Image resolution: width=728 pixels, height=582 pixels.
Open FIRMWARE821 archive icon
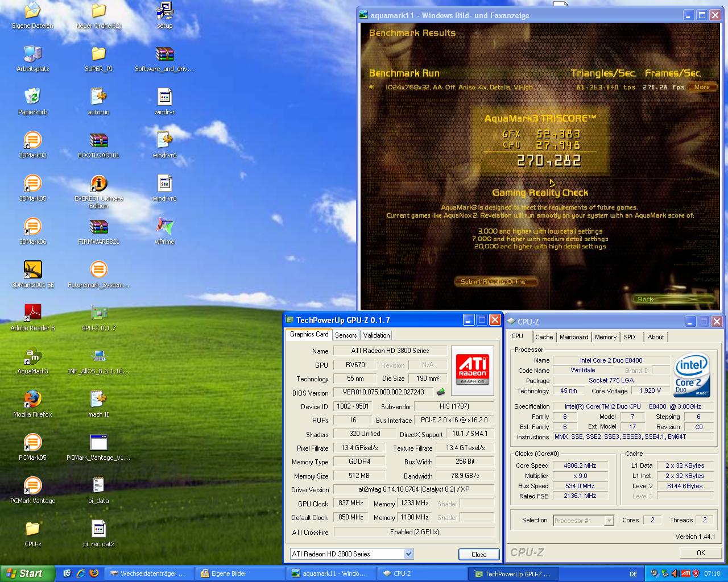click(98, 226)
